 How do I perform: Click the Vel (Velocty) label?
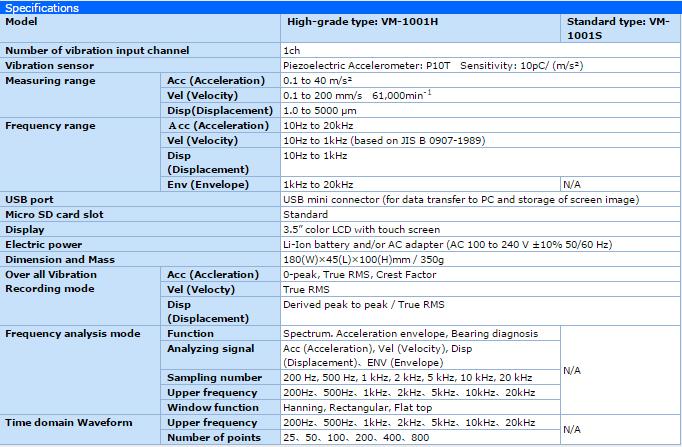[201, 290]
